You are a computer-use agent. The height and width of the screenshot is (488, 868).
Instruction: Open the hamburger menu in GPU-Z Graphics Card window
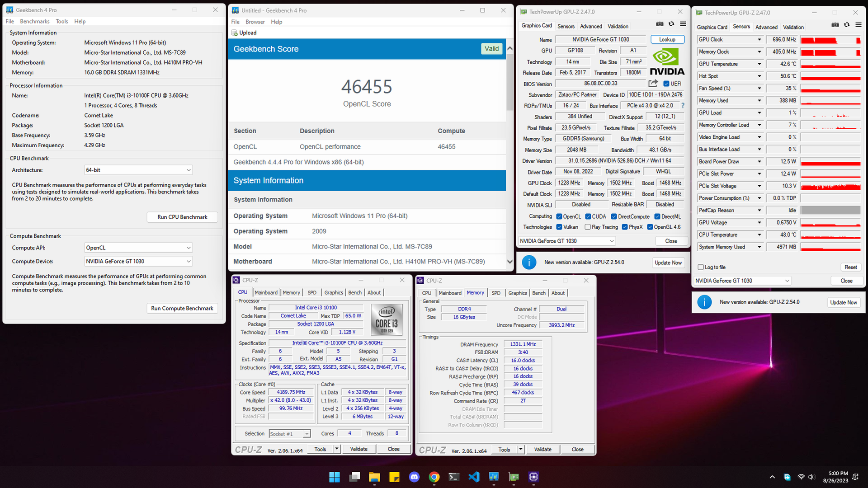click(x=683, y=24)
